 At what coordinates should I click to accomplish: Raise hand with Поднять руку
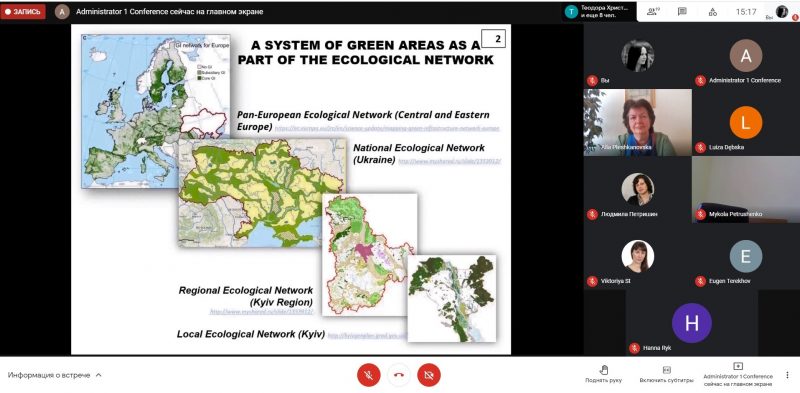coord(604,375)
